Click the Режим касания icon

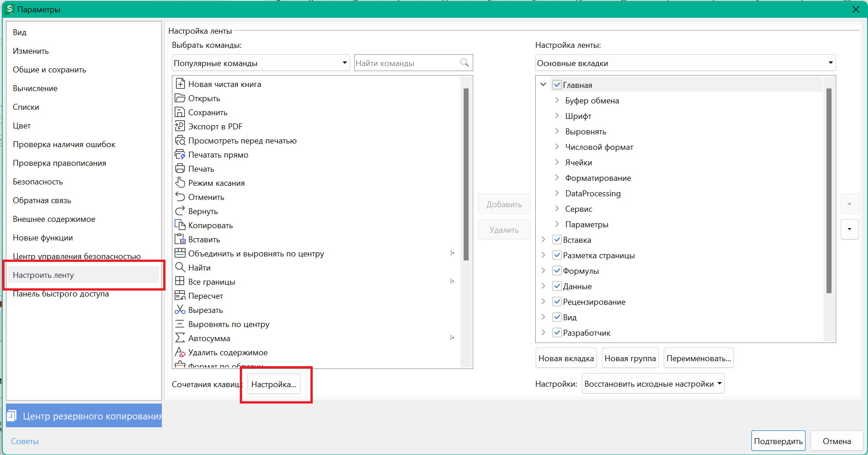point(180,183)
